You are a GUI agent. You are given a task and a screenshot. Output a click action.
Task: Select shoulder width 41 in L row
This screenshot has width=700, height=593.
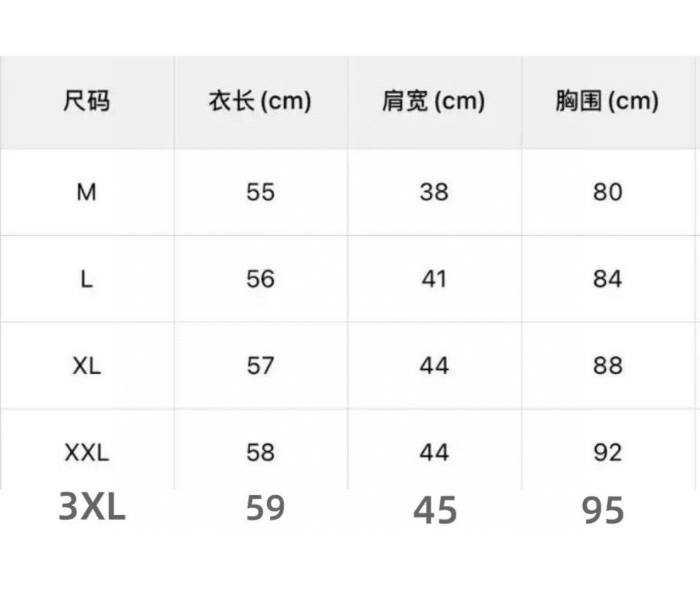pos(434,279)
